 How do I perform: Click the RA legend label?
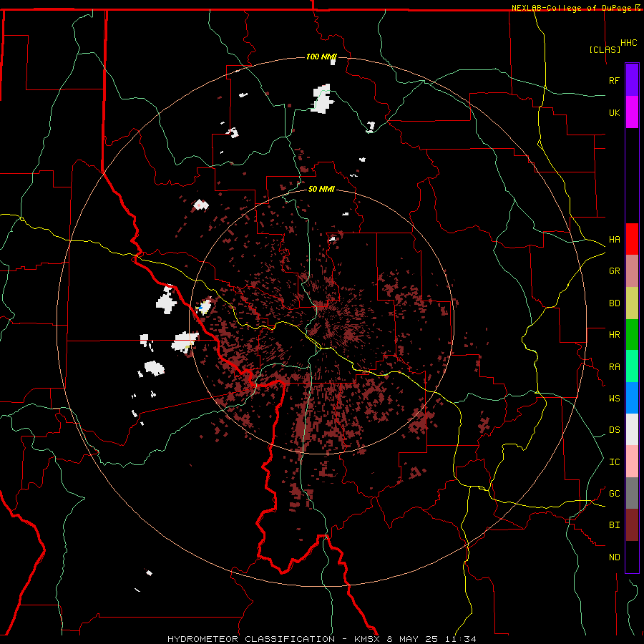coord(614,367)
